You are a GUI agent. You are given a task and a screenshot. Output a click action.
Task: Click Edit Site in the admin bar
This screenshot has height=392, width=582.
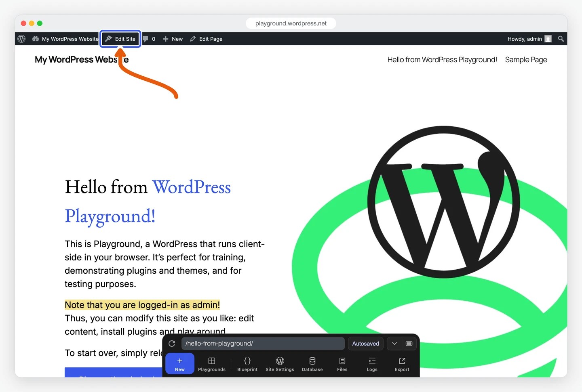120,39
